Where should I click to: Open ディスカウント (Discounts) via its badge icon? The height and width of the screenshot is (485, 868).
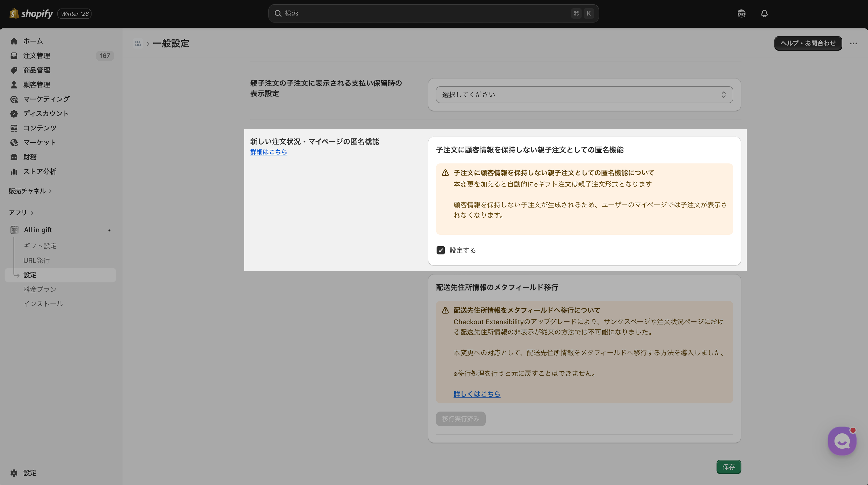point(14,114)
